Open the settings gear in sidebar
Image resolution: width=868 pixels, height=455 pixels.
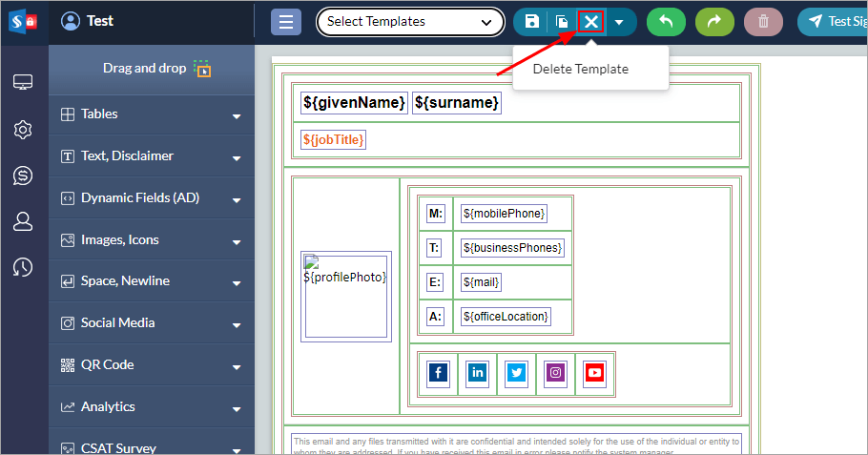(x=24, y=130)
